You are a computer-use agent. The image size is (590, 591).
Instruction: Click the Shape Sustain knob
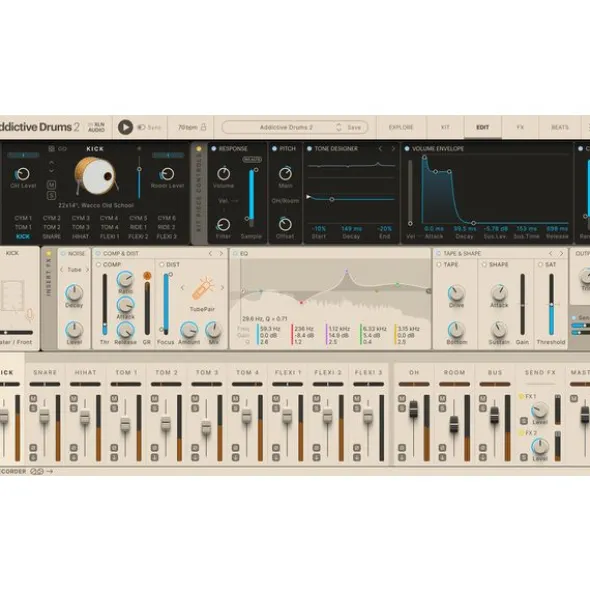pyautogui.click(x=499, y=330)
